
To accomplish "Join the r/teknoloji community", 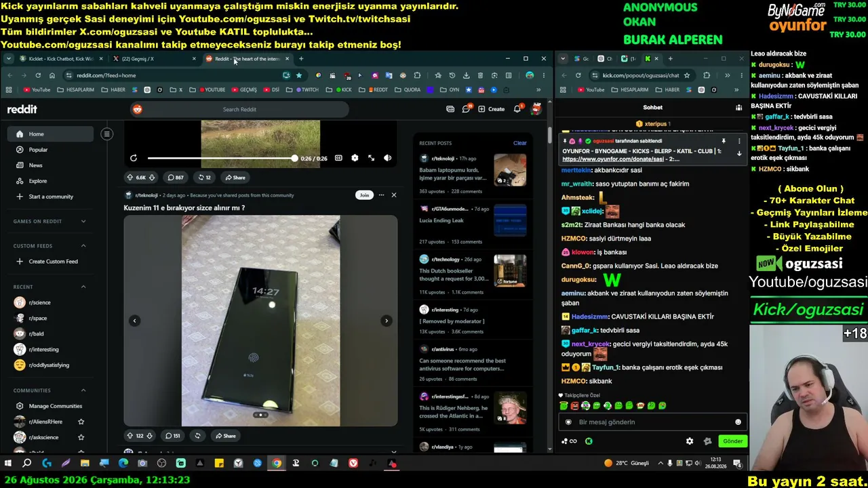I will click(x=364, y=195).
